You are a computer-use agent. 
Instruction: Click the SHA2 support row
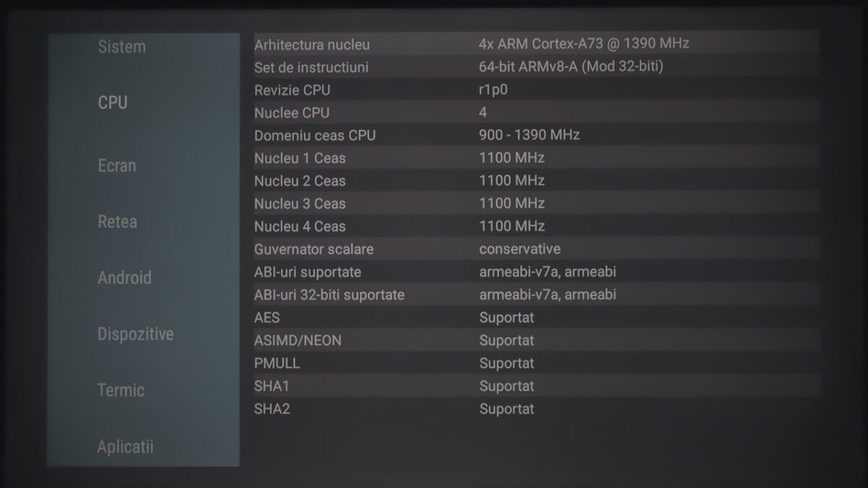point(535,409)
